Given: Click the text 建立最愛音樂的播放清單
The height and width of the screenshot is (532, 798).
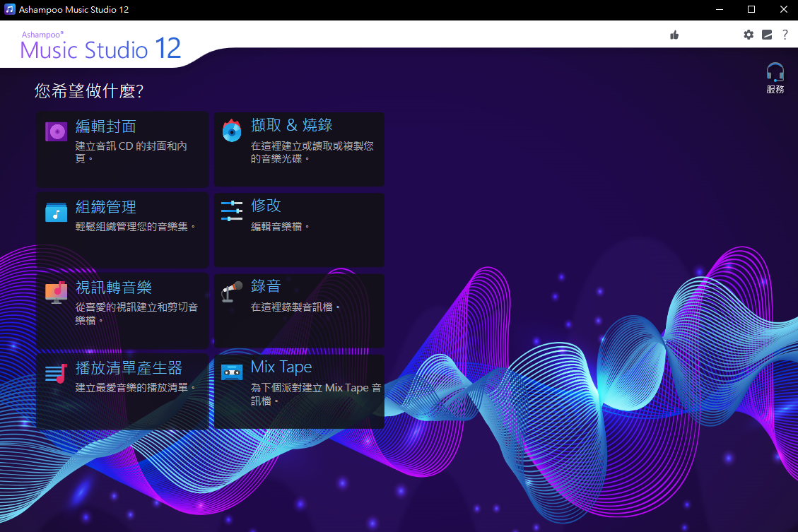Looking at the screenshot, I should [x=136, y=388].
